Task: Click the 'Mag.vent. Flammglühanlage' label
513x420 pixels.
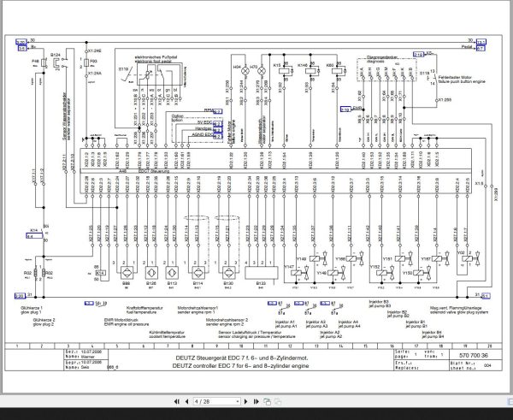Action: (456, 308)
